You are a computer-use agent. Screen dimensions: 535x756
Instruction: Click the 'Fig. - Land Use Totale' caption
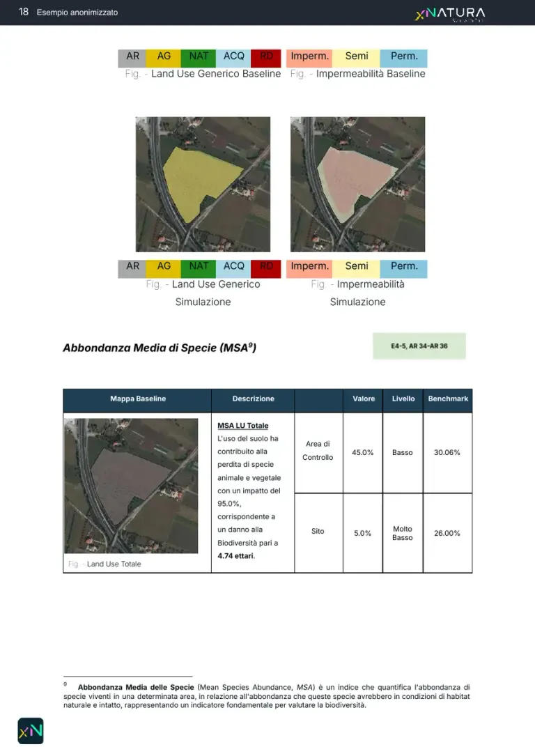(104, 564)
